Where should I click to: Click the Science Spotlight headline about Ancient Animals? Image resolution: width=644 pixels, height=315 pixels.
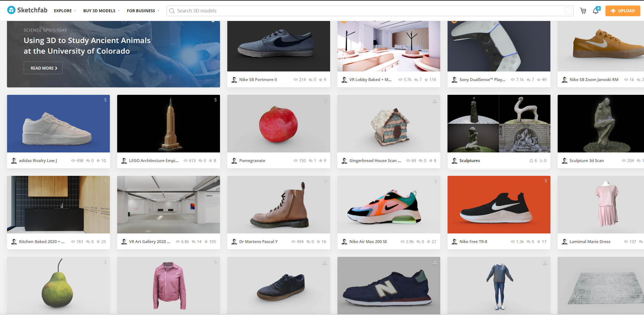pyautogui.click(x=87, y=46)
